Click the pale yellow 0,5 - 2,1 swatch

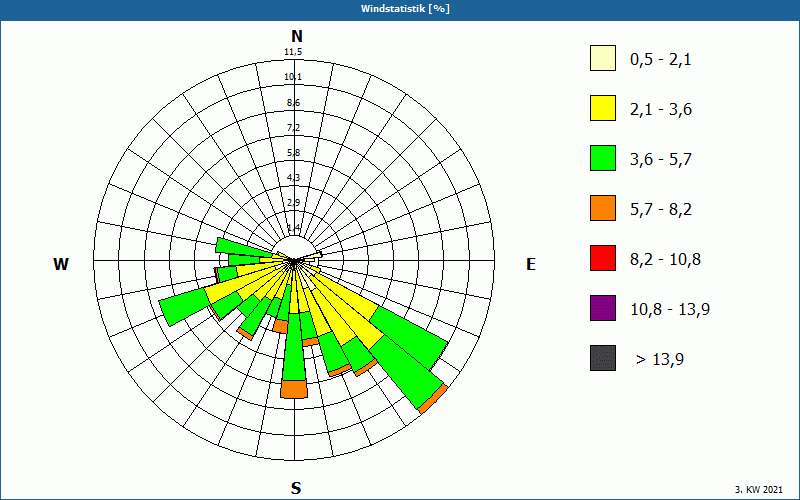(x=603, y=58)
